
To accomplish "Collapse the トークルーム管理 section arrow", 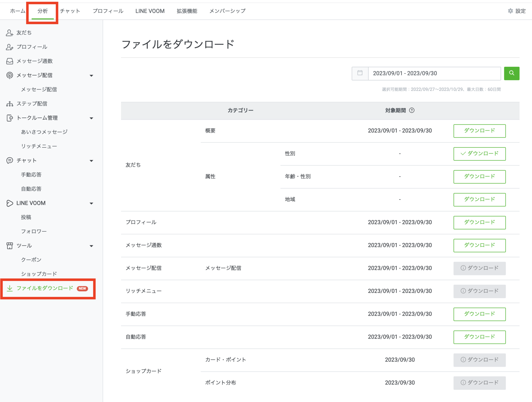I will click(x=91, y=118).
